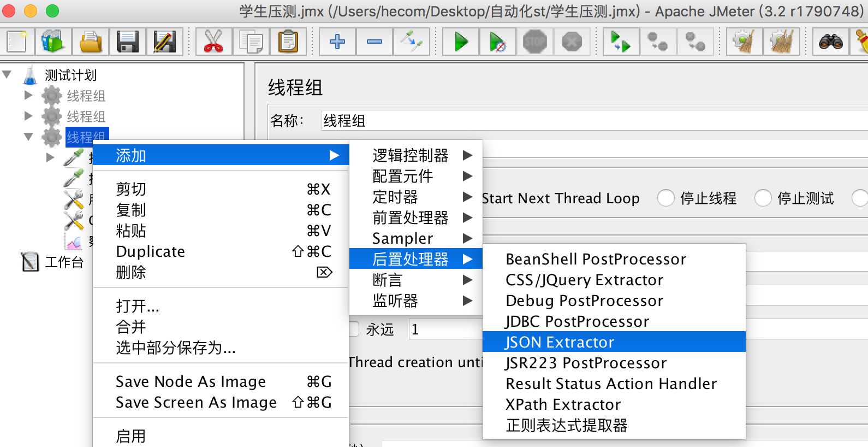Viewport: 868px width, 447px height.
Task: Choose 启用 in the context menu
Action: (x=221, y=436)
